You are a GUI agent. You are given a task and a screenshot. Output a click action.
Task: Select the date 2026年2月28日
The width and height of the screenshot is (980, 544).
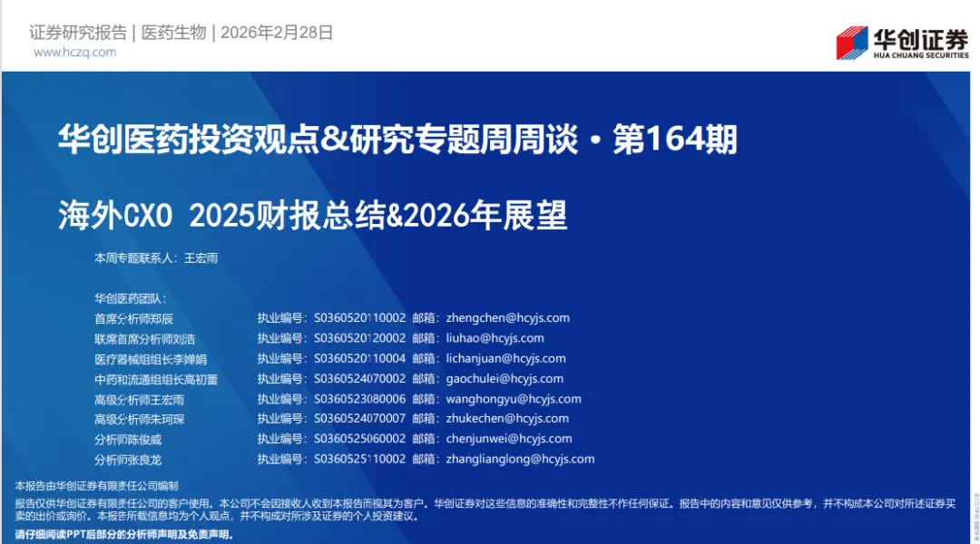pyautogui.click(x=277, y=33)
